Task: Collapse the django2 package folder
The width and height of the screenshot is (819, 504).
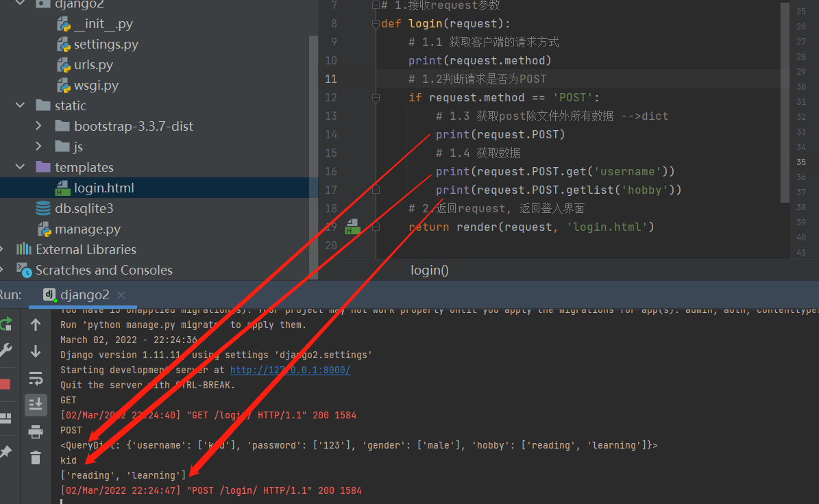Action: pyautogui.click(x=21, y=3)
